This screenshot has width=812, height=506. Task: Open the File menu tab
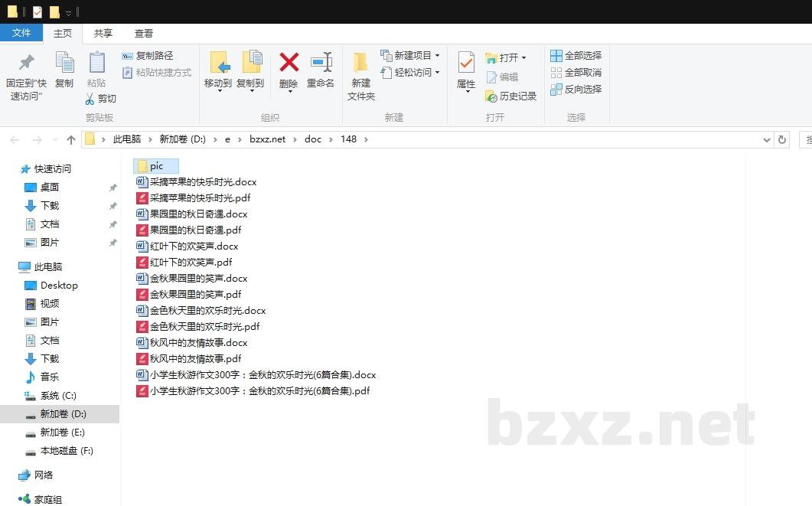pyautogui.click(x=21, y=33)
